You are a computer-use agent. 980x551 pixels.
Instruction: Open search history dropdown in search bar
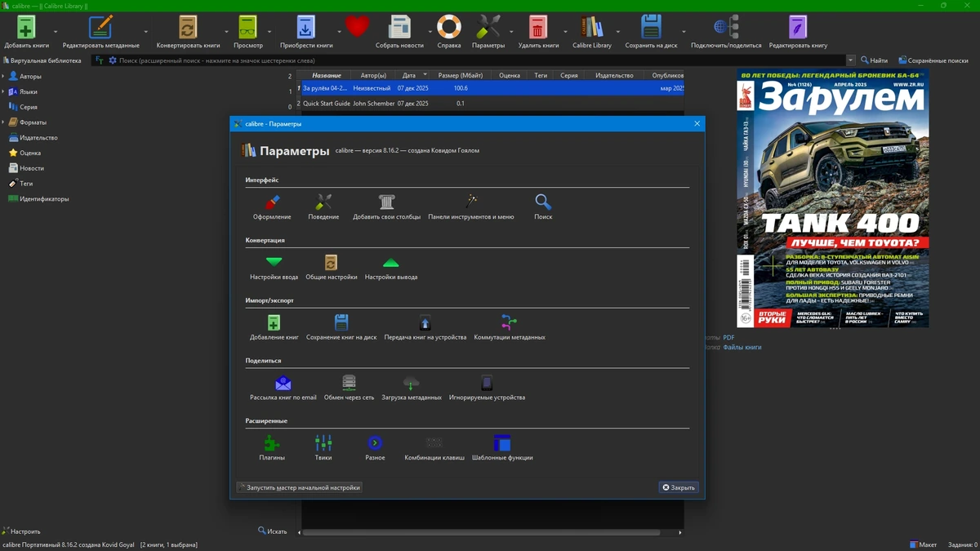(851, 60)
